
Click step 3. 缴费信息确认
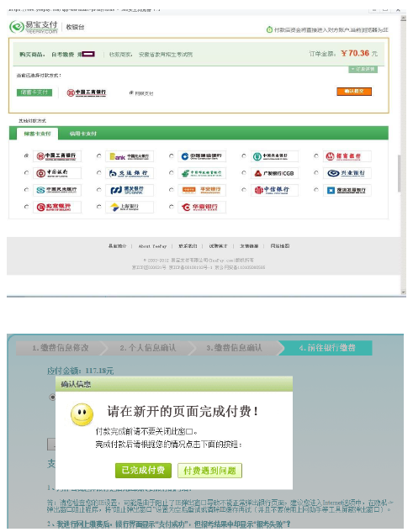[235, 348]
